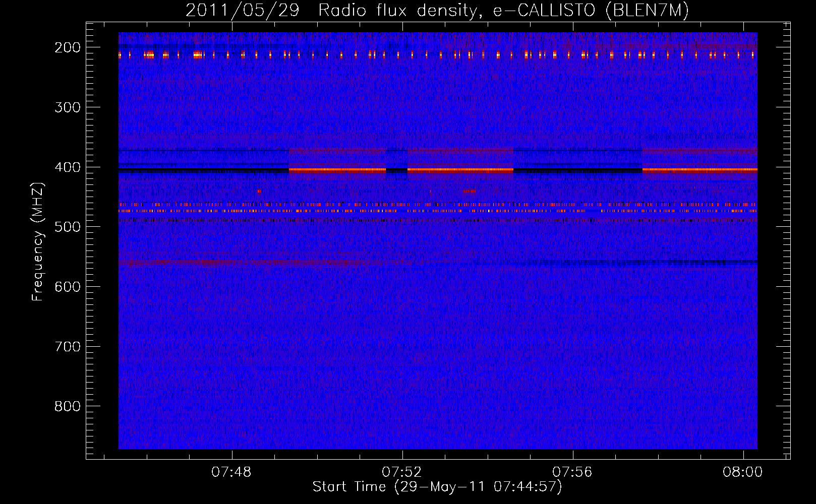Click the plot title '2011/05/29 Radio flux density'
Image resolution: width=816 pixels, height=504 pixels.
tap(330, 11)
